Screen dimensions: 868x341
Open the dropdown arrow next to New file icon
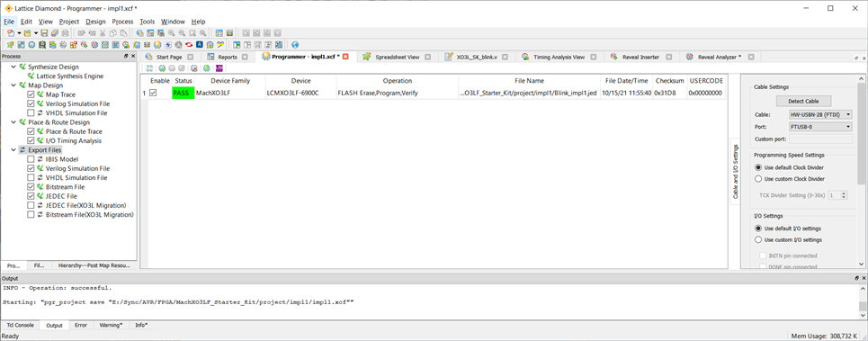(19, 33)
